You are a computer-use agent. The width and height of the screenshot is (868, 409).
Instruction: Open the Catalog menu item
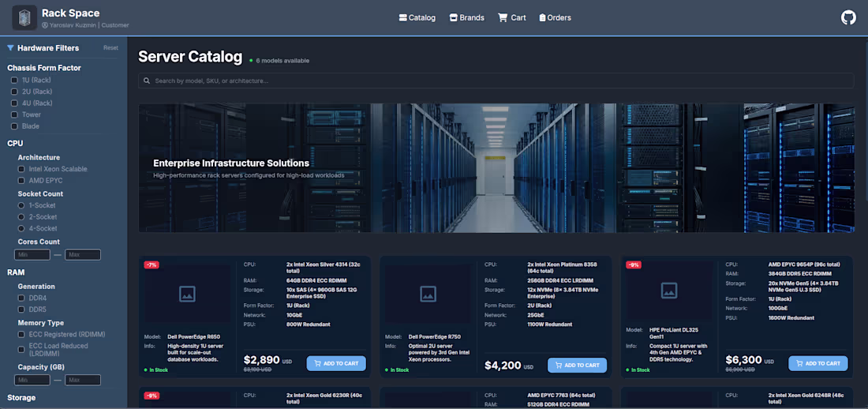click(417, 17)
